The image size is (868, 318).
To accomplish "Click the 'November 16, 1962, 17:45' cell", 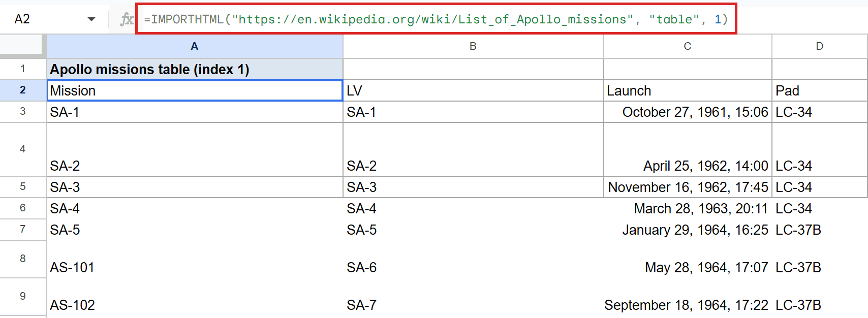I will pyautogui.click(x=688, y=187).
